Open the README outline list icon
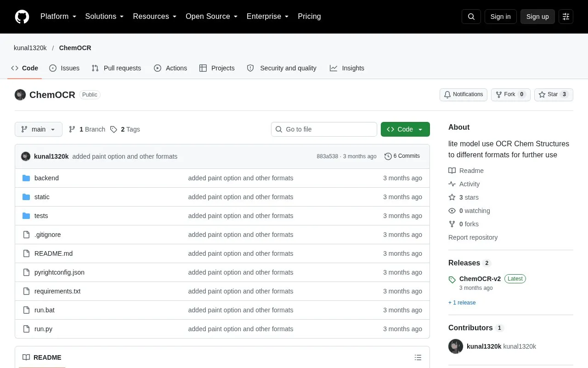The image size is (588, 368). click(418, 357)
